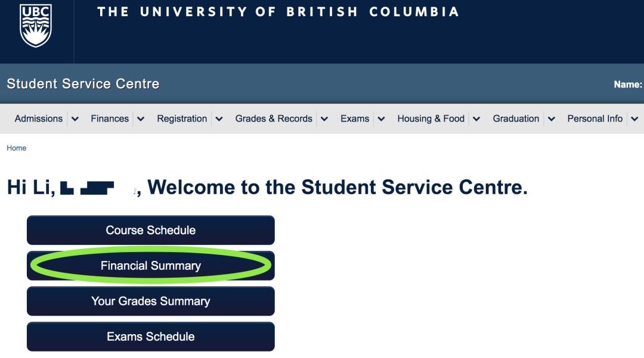Open the Admissions menu
The image size is (644, 358).
point(39,119)
